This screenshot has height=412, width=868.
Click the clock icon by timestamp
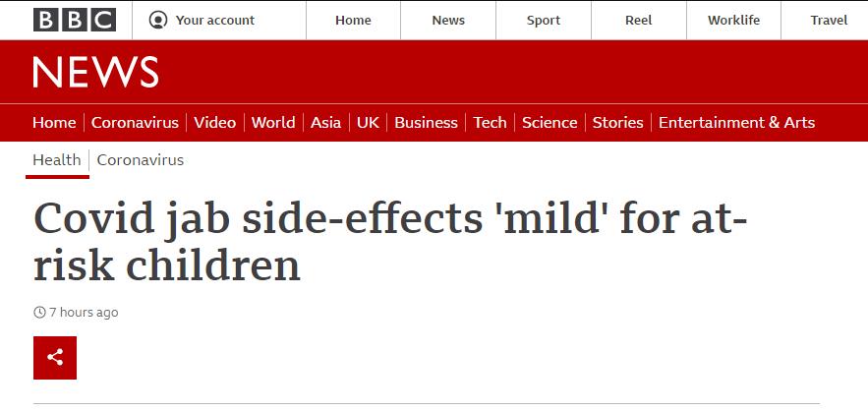39,313
